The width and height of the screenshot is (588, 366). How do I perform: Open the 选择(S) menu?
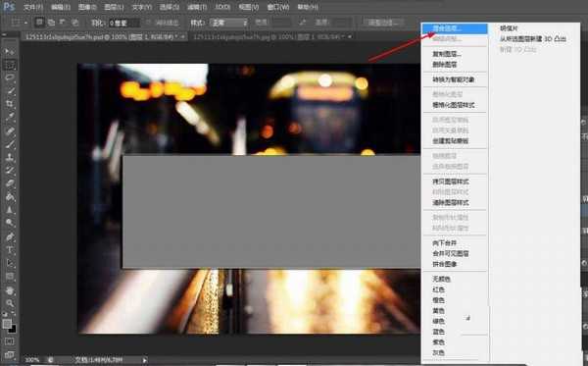click(170, 7)
